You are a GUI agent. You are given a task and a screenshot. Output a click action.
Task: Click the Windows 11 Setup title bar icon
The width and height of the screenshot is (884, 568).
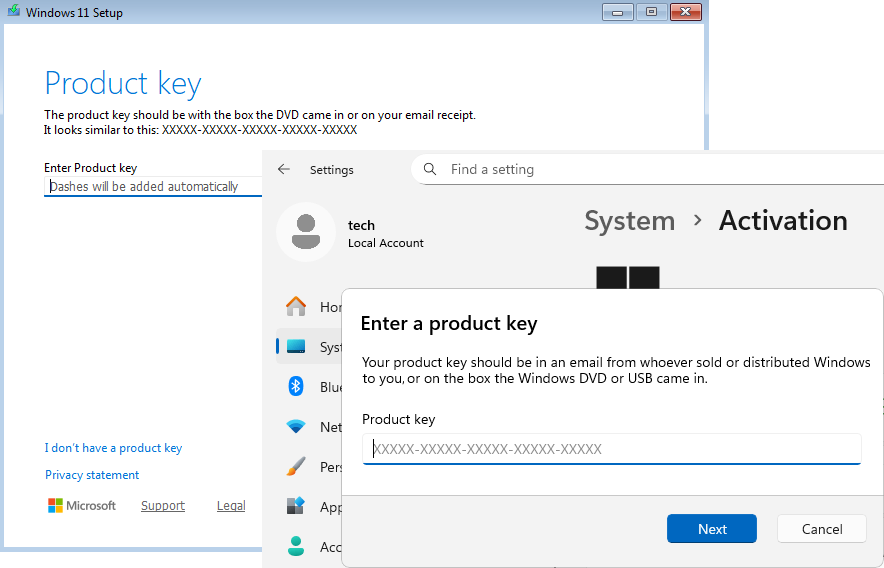pyautogui.click(x=13, y=11)
